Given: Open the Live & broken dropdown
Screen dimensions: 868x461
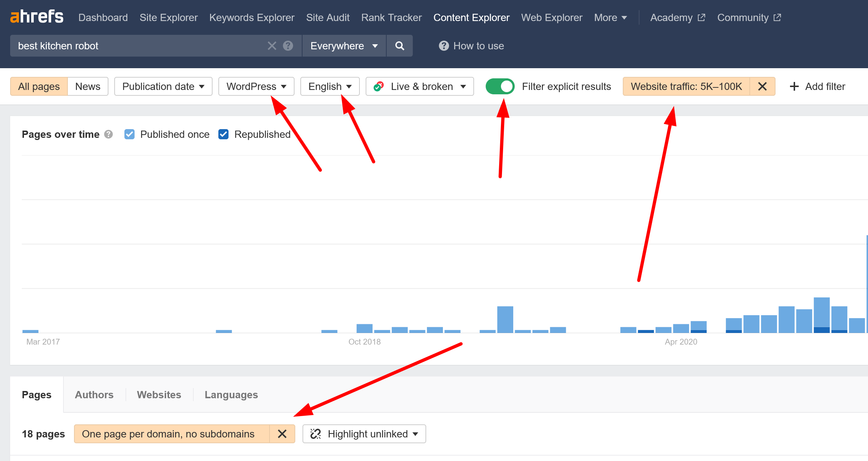Looking at the screenshot, I should (x=420, y=86).
